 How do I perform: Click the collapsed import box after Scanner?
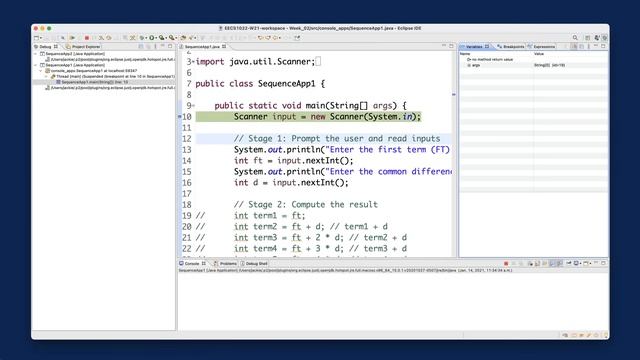[x=318, y=62]
